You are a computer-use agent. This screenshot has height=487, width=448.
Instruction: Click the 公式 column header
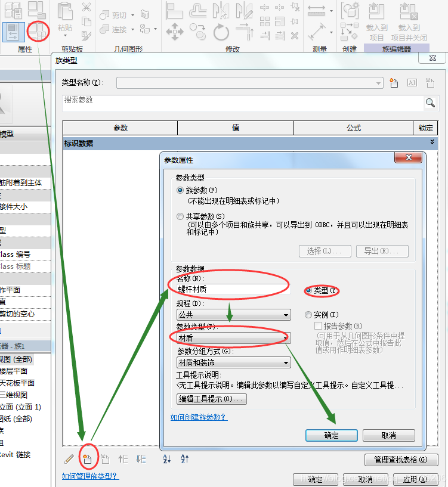click(354, 128)
